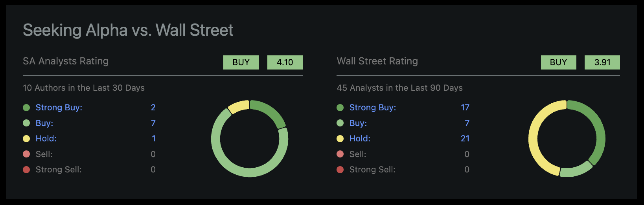Screen dimensions: 644x205
Task: Open the Wall Street Buy link
Action: coord(358,123)
